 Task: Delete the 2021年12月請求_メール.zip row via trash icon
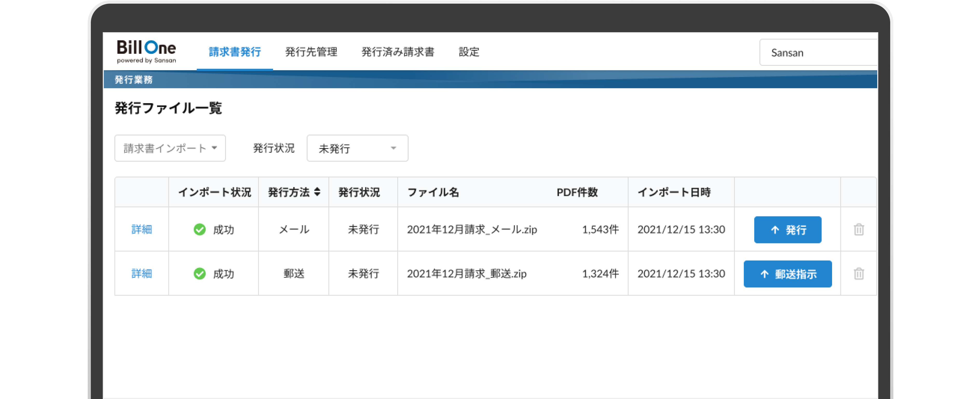click(859, 230)
